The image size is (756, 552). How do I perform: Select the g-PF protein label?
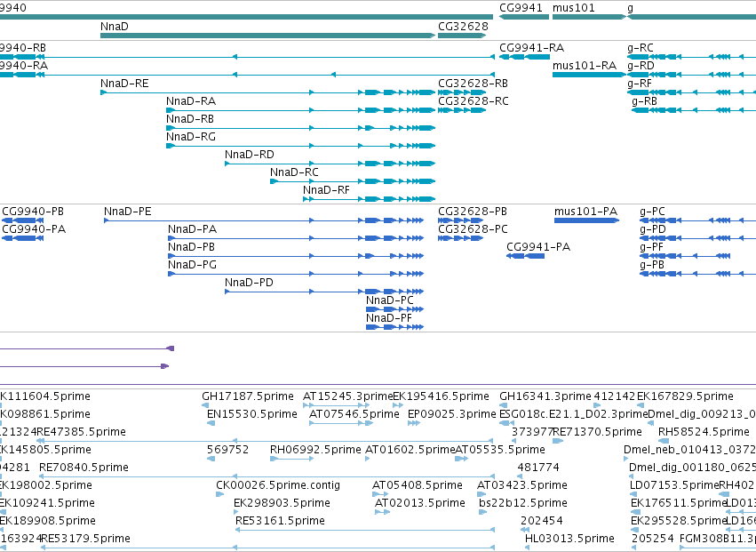[651, 247]
